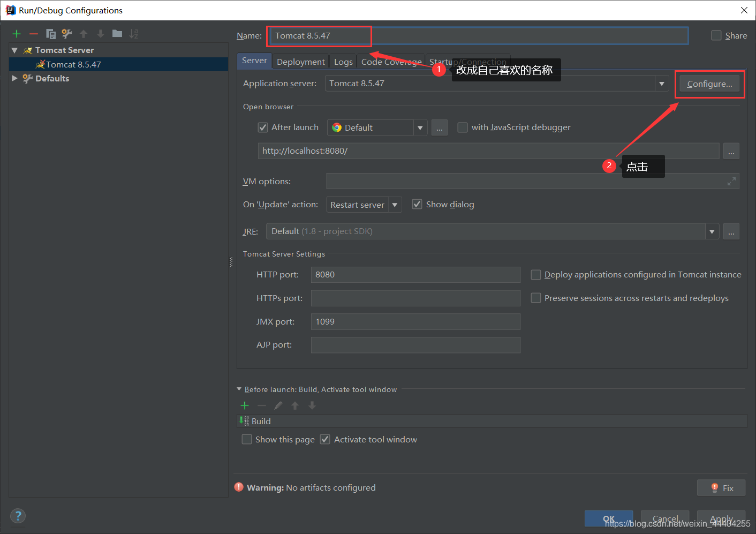Switch to the Logs tab

pyautogui.click(x=343, y=62)
